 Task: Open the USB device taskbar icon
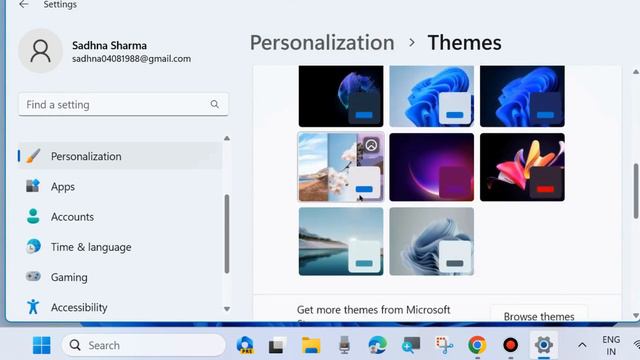pyautogui.click(x=344, y=345)
